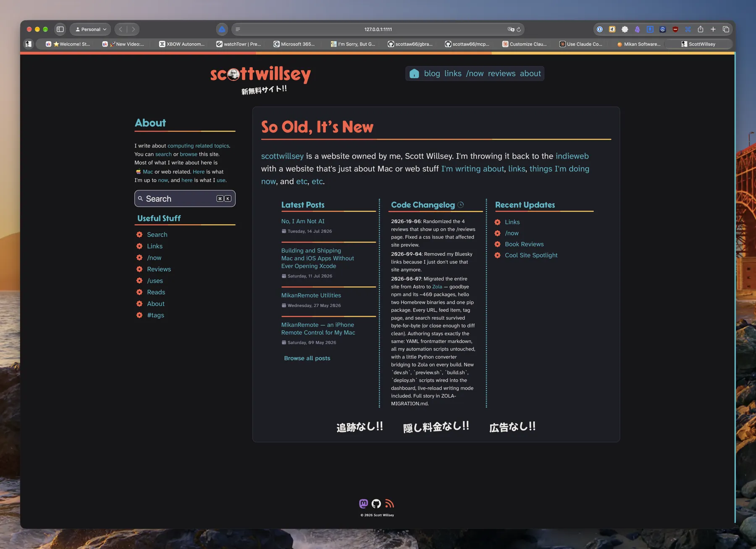The height and width of the screenshot is (549, 756).
Task: Open the Share toolbar button
Action: point(701,29)
